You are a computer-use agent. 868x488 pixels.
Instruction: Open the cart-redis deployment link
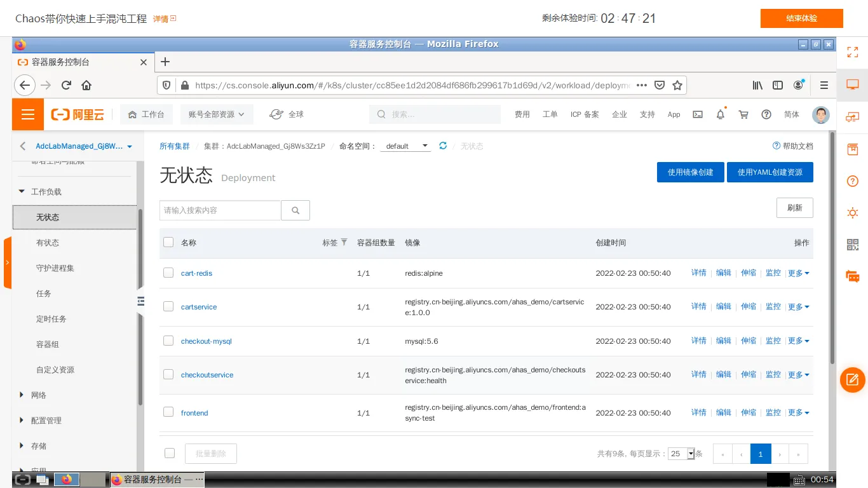[196, 273]
